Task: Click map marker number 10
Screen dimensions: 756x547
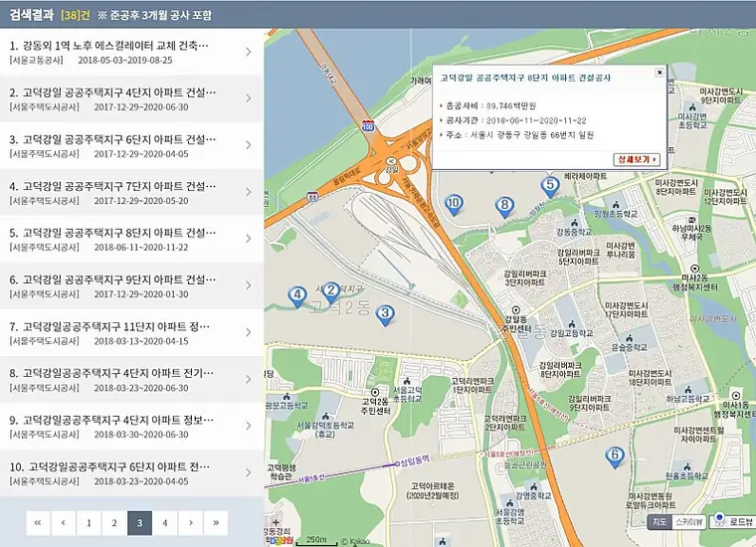Action: coord(454,205)
